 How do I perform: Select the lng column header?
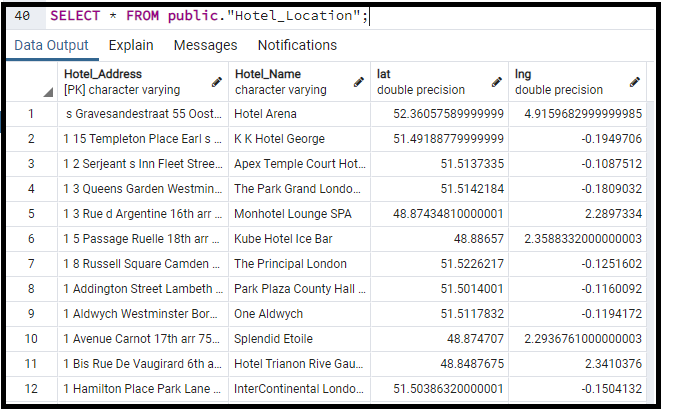[577, 82]
